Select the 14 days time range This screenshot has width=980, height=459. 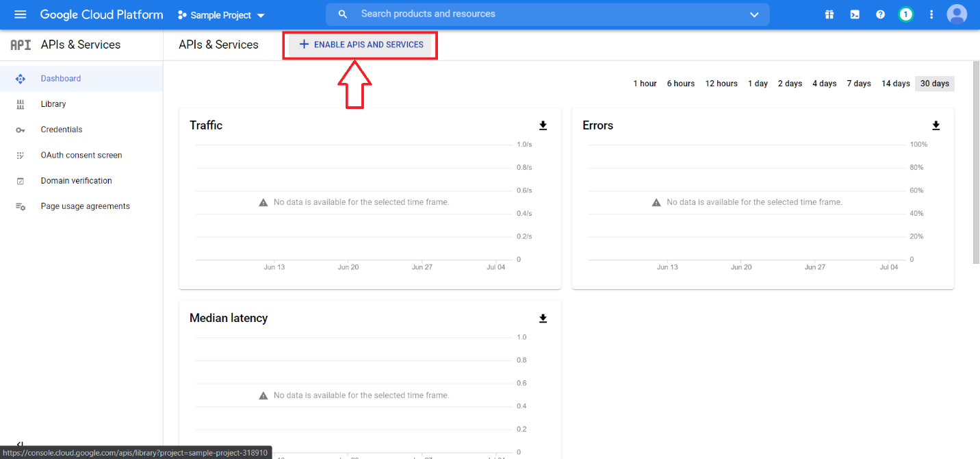(x=896, y=84)
